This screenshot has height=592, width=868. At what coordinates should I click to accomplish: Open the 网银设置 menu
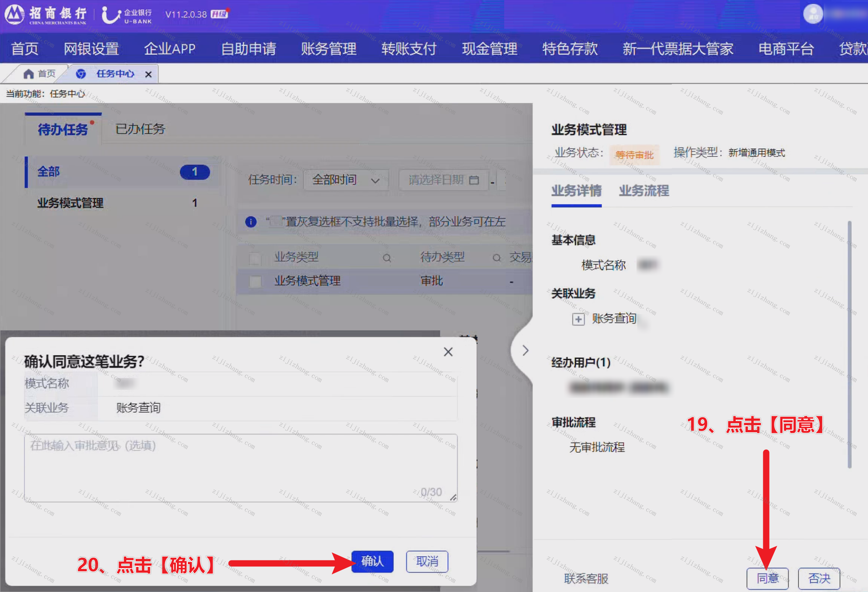click(91, 49)
